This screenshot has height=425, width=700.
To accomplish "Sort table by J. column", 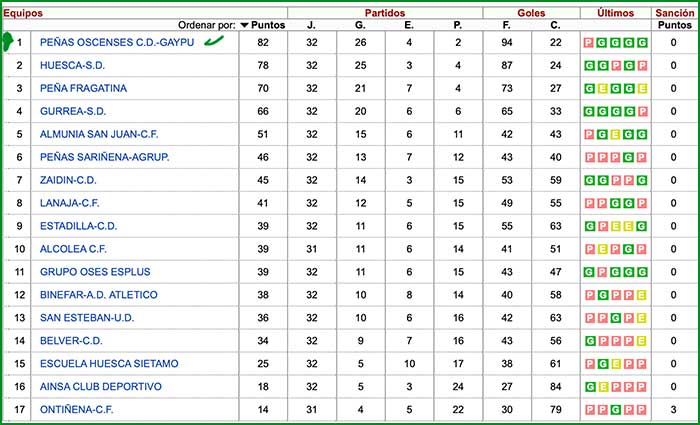I will pyautogui.click(x=312, y=24).
